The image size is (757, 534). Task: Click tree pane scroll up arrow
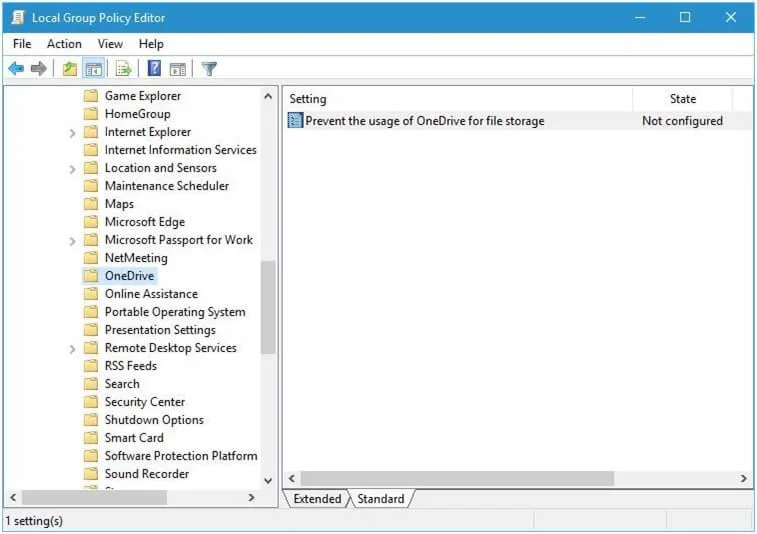[268, 96]
